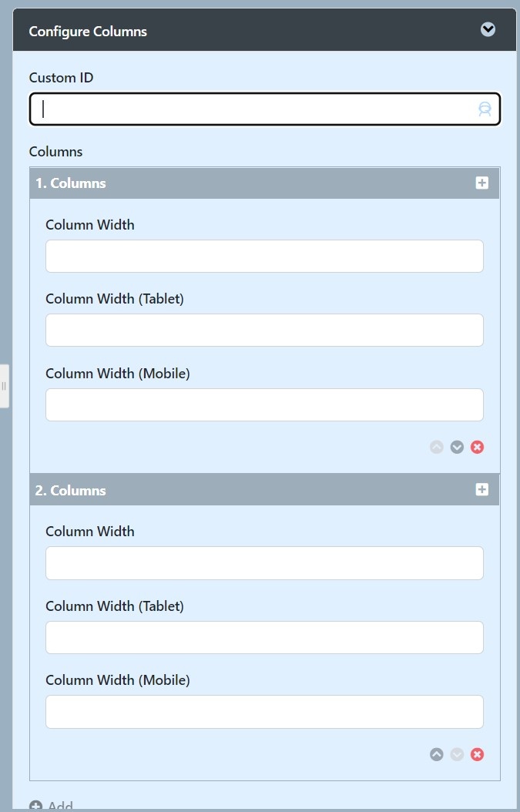Delete column 2 with red X icon
This screenshot has width=520, height=812.
(477, 754)
